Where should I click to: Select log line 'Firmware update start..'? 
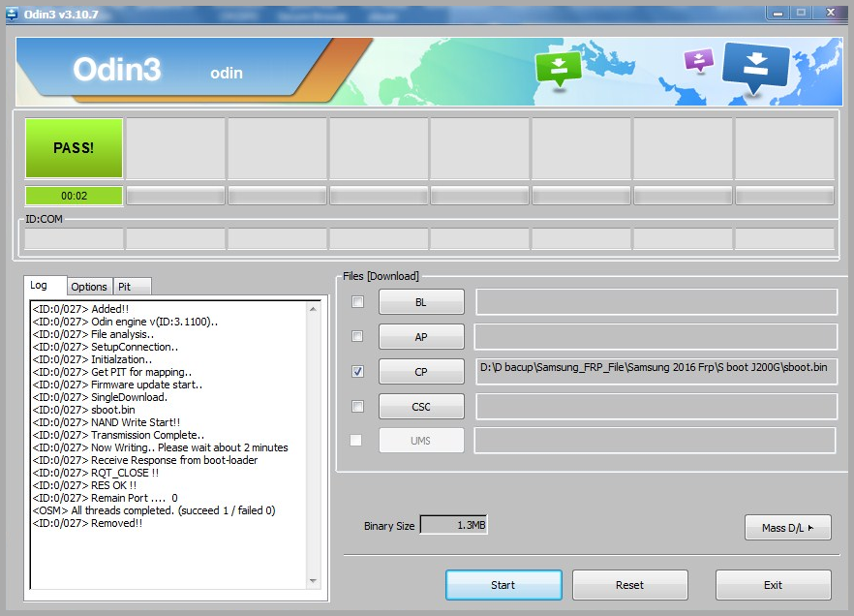[117, 385]
